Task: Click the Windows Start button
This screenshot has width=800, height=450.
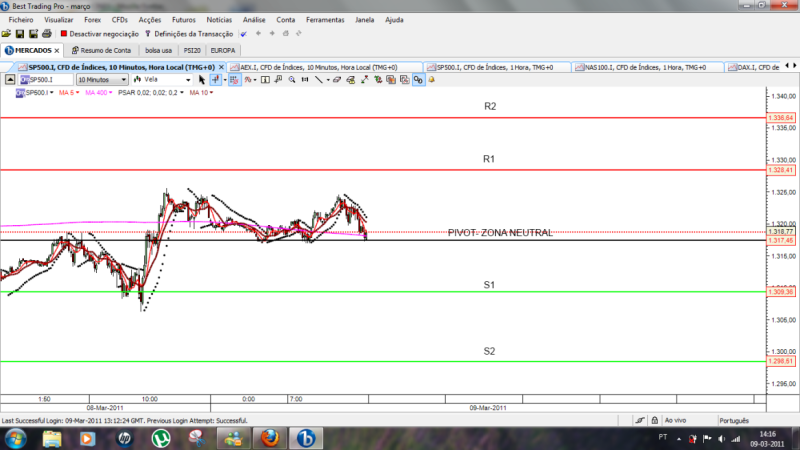Action: click(x=15, y=438)
